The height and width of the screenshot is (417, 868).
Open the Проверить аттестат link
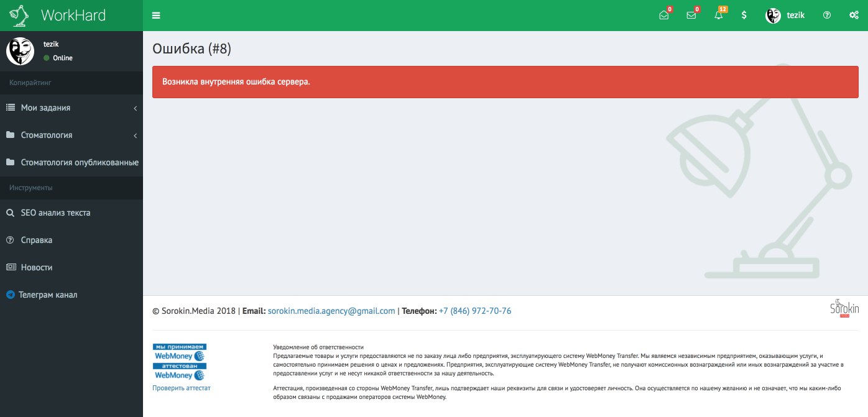182,388
